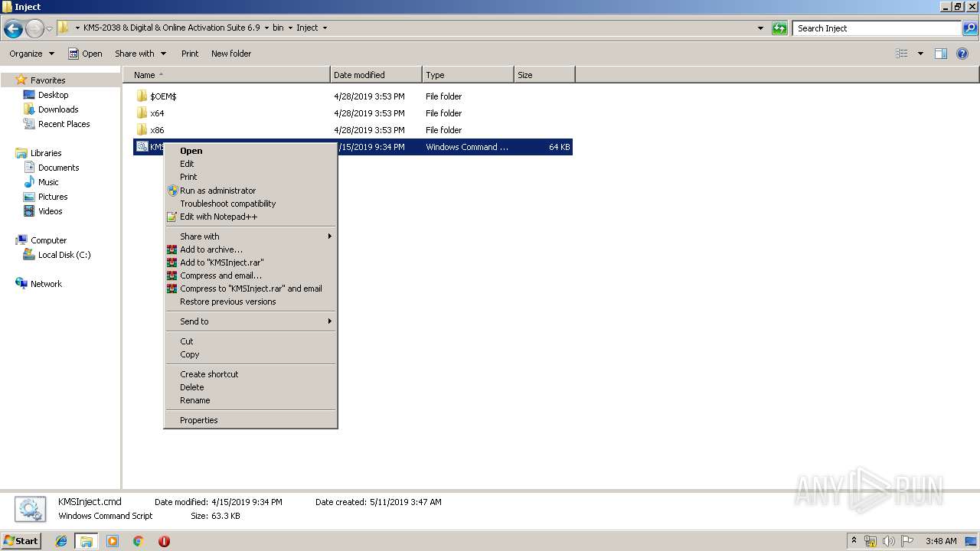This screenshot has width=980, height=551.
Task: Select the $OEM$ folder icon
Action: pyautogui.click(x=142, y=96)
